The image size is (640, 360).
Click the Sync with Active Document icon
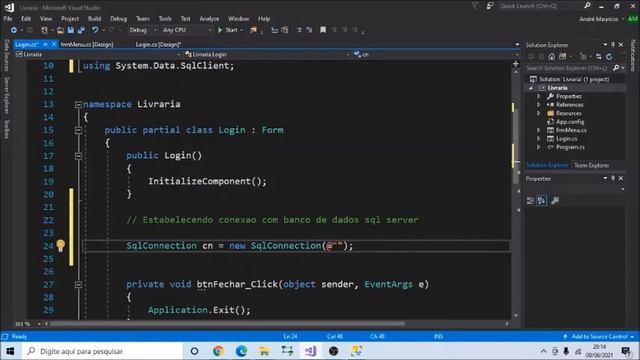click(598, 57)
